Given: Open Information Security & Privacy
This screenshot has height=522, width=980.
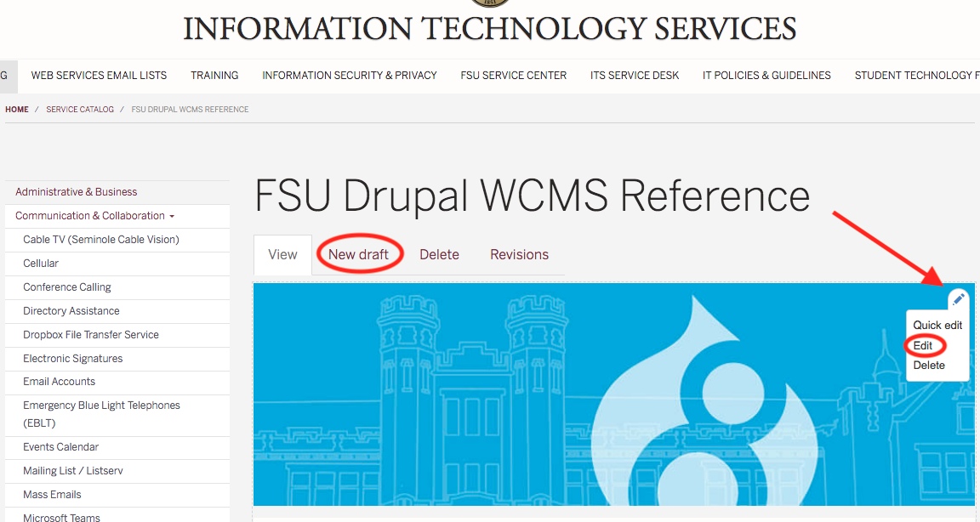Looking at the screenshot, I should (350, 76).
